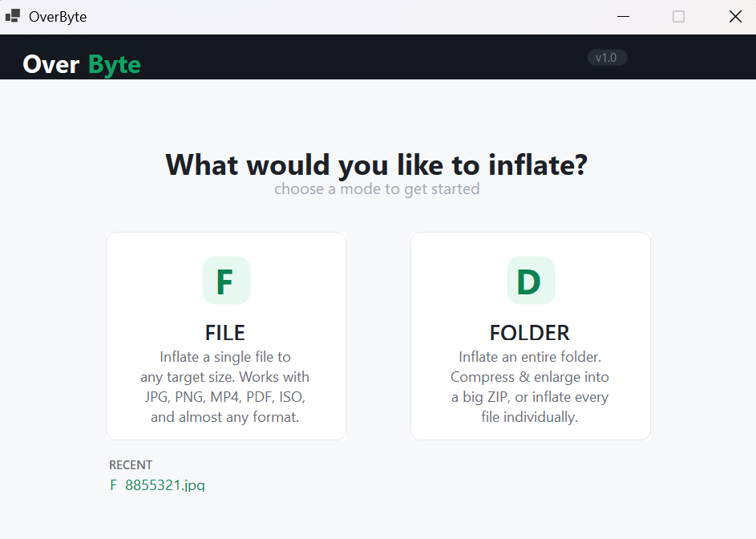Maximize the OverByte window
Image resolution: width=756 pixels, height=539 pixels.
[x=678, y=16]
